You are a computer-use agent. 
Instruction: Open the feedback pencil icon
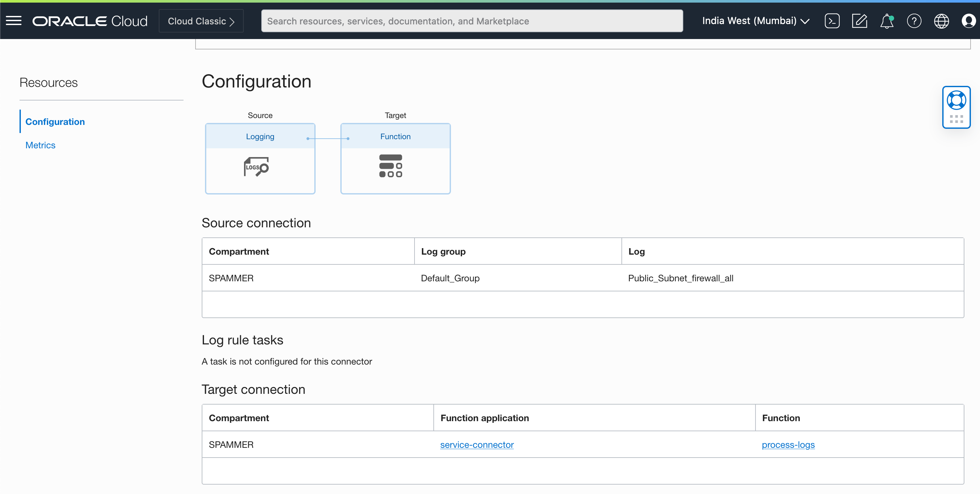point(860,21)
